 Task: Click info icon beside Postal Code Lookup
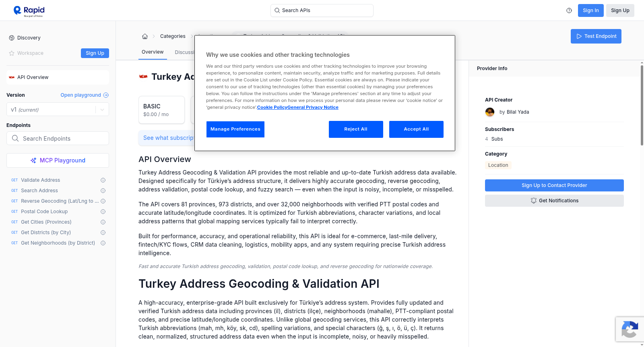pyautogui.click(x=103, y=212)
